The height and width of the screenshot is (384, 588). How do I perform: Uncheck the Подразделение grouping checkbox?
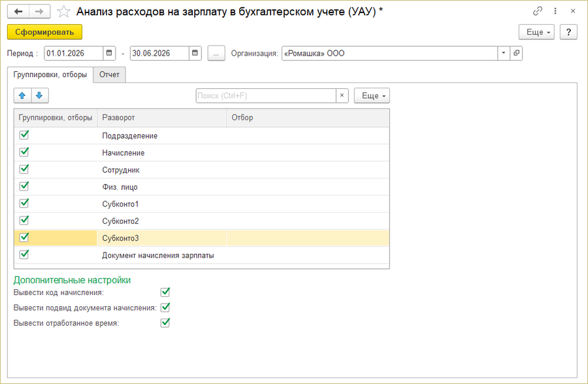coord(24,135)
